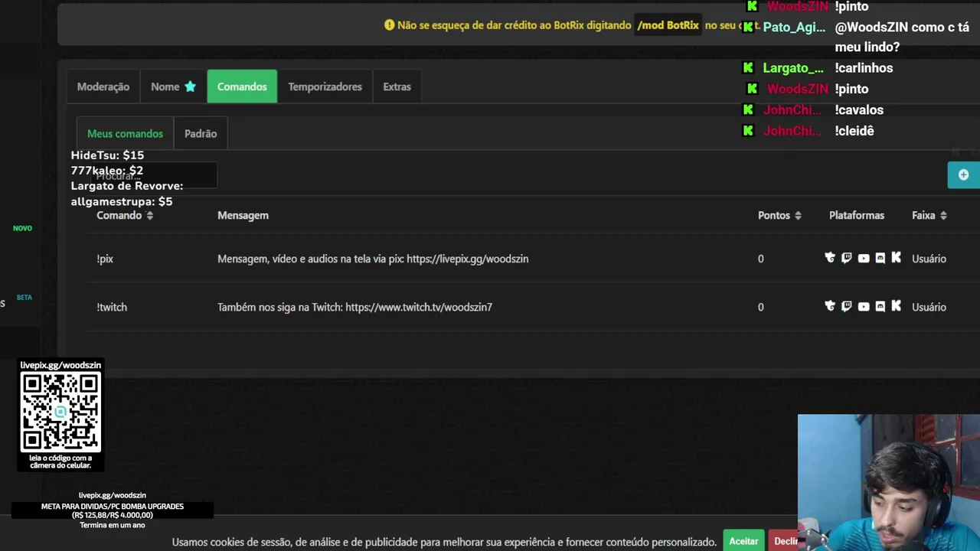Click the Twitch icon in the !pix row
This screenshot has width=980, height=551.
coord(847,258)
